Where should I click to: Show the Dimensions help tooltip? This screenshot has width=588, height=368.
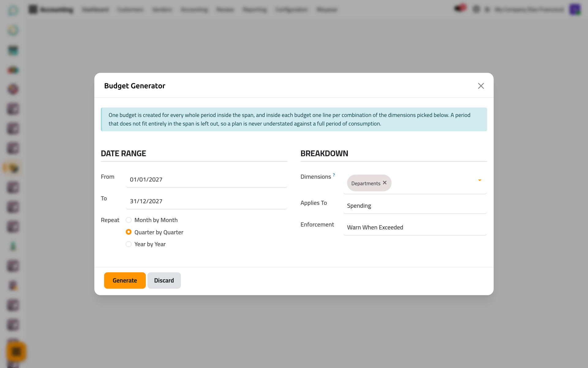334,175
